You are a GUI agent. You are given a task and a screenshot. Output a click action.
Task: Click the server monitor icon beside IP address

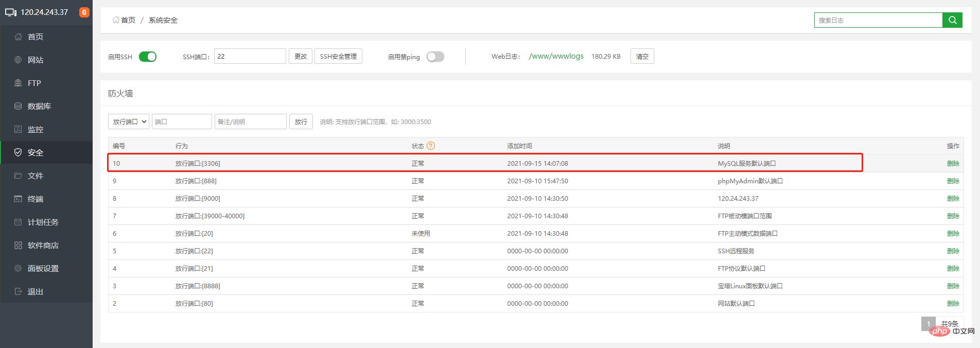[x=10, y=12]
